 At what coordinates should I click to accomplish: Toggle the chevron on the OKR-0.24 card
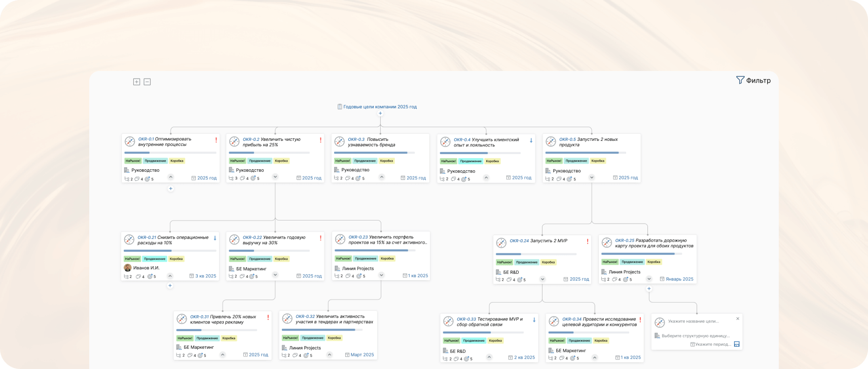[542, 279]
